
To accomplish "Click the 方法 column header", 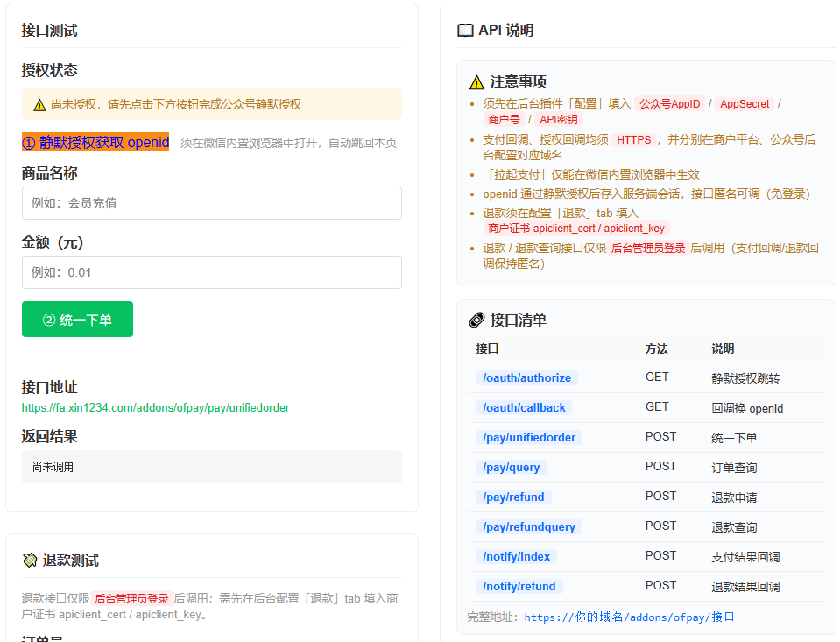I will (x=656, y=349).
